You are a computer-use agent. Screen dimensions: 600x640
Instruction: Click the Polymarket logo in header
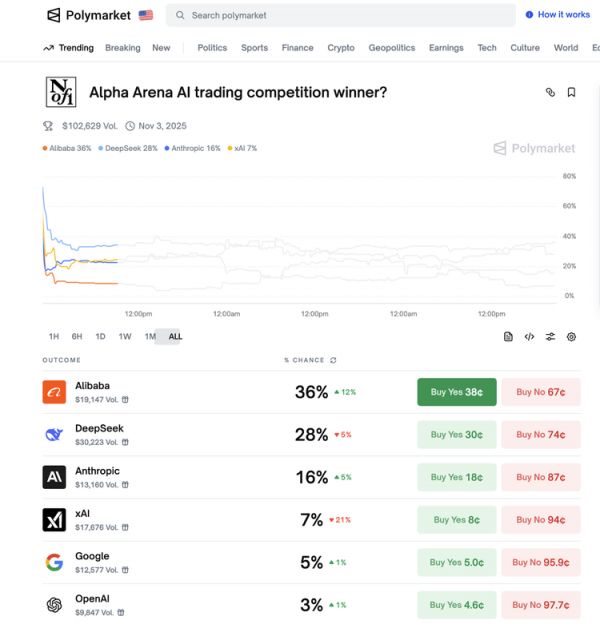pyautogui.click(x=91, y=15)
